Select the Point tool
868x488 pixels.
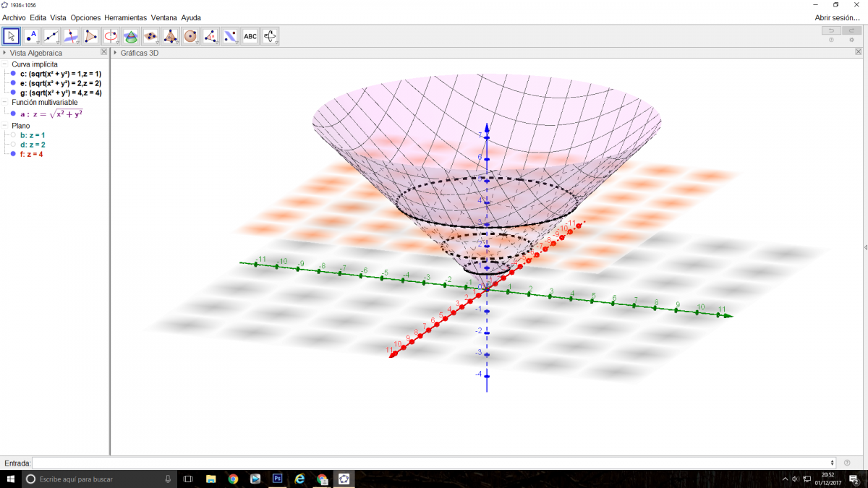click(x=31, y=35)
